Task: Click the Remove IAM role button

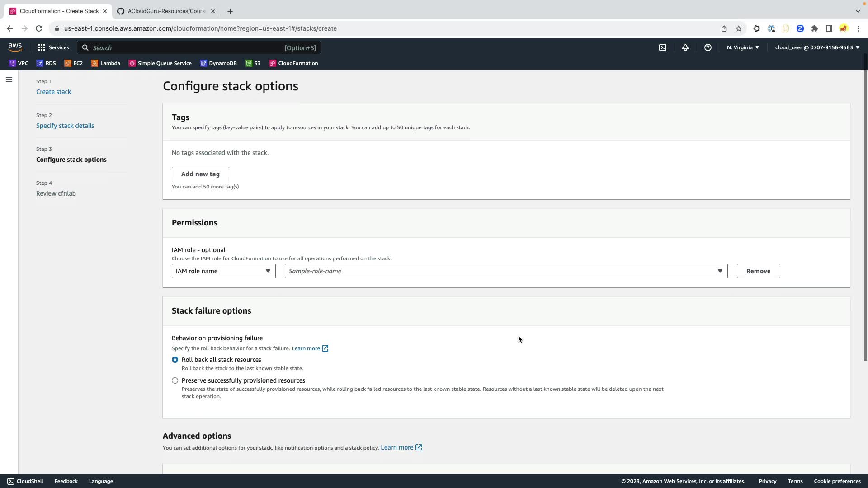Action: coord(758,271)
